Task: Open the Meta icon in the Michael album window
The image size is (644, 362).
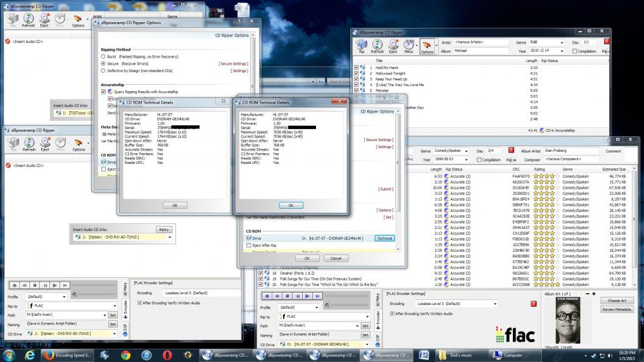Action: pyautogui.click(x=410, y=46)
